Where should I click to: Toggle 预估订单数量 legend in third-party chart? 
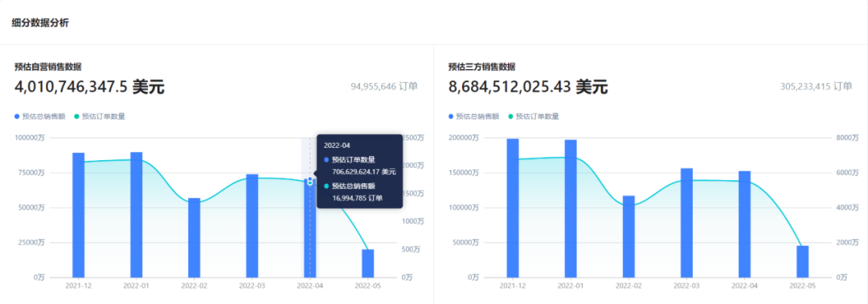[x=534, y=117]
